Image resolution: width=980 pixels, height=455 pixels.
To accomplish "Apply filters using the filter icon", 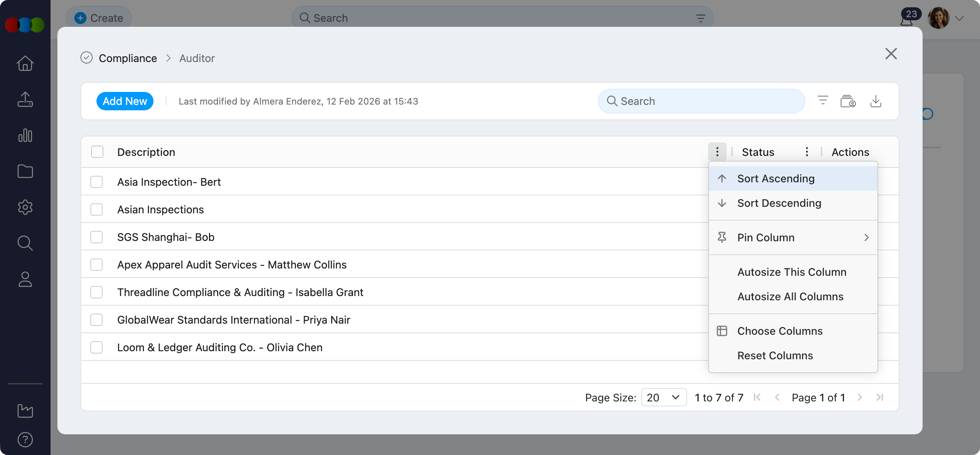I will click(x=823, y=101).
